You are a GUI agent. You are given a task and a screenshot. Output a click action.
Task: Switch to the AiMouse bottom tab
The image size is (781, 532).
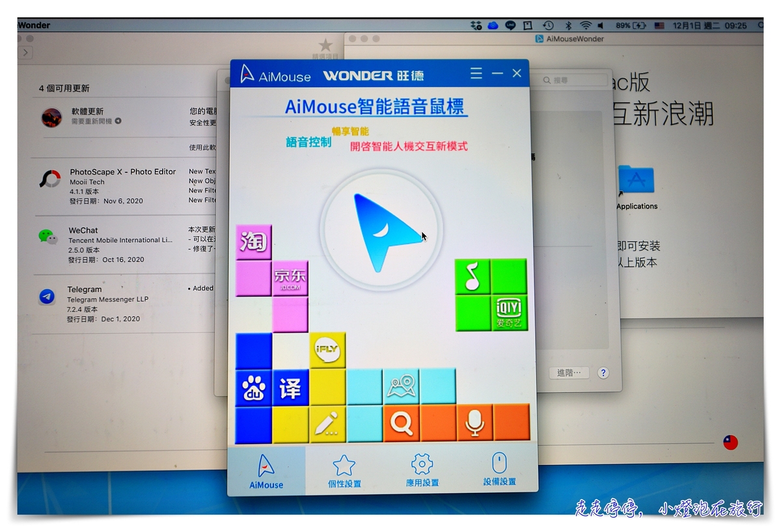pos(266,472)
